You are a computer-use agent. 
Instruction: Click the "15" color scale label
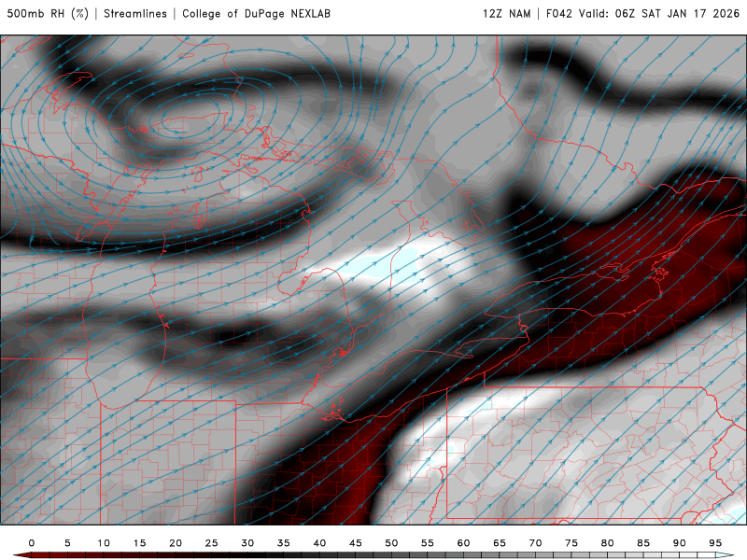(x=139, y=543)
